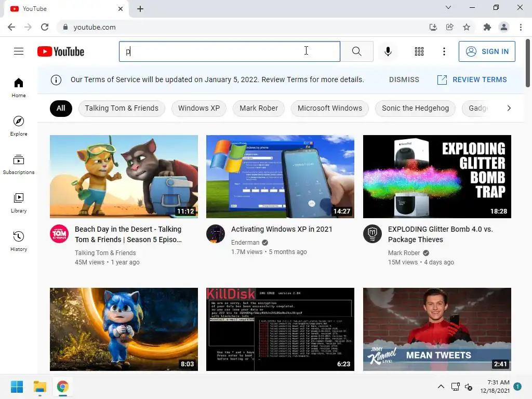Screen dimensions: 532x399
Task: Open File Explorer from the taskbar
Action: click(x=39, y=387)
